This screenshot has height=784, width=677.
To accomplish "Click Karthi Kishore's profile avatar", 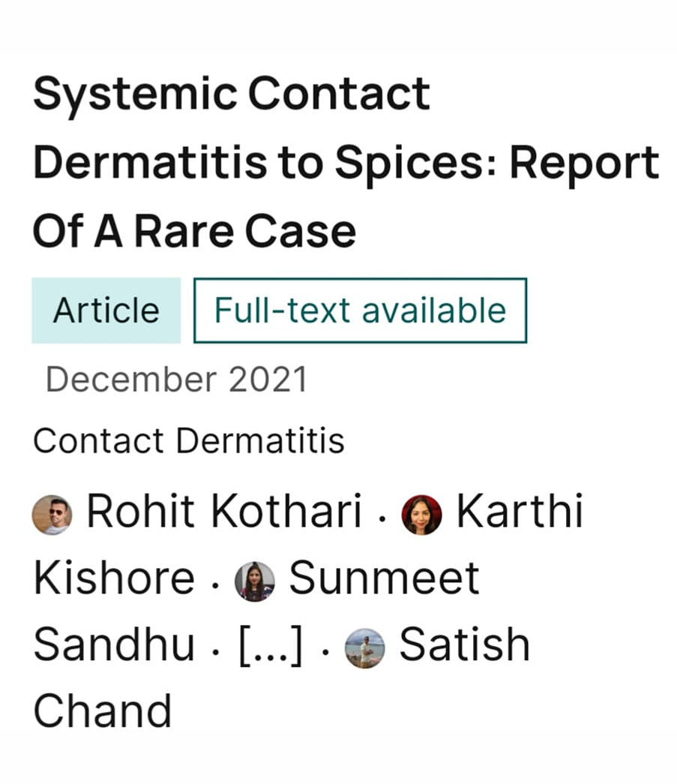I will [421, 515].
